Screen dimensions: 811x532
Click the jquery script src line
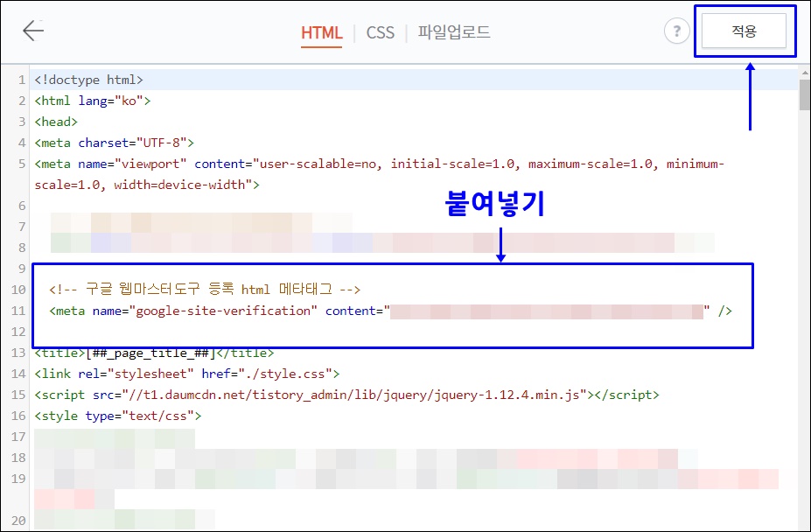tap(347, 395)
